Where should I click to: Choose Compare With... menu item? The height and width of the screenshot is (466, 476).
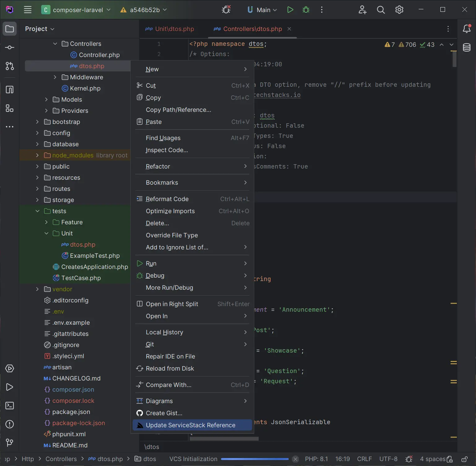[x=192, y=385]
